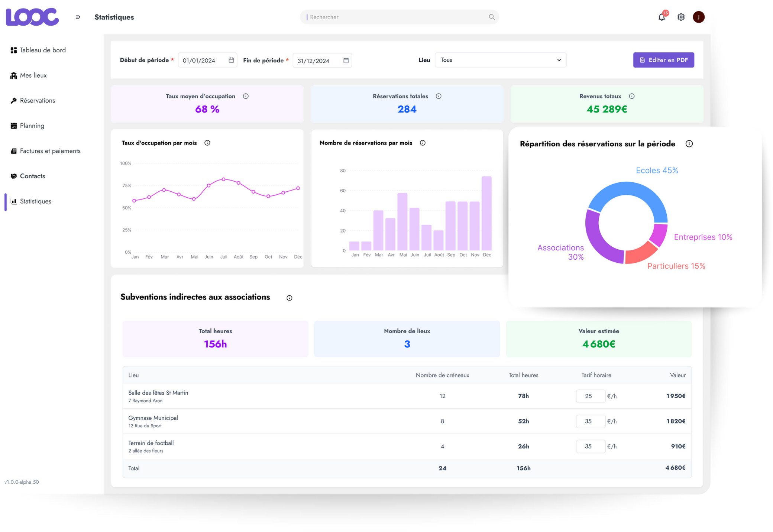
Task: Open Planning in the sidebar
Action: (x=32, y=126)
